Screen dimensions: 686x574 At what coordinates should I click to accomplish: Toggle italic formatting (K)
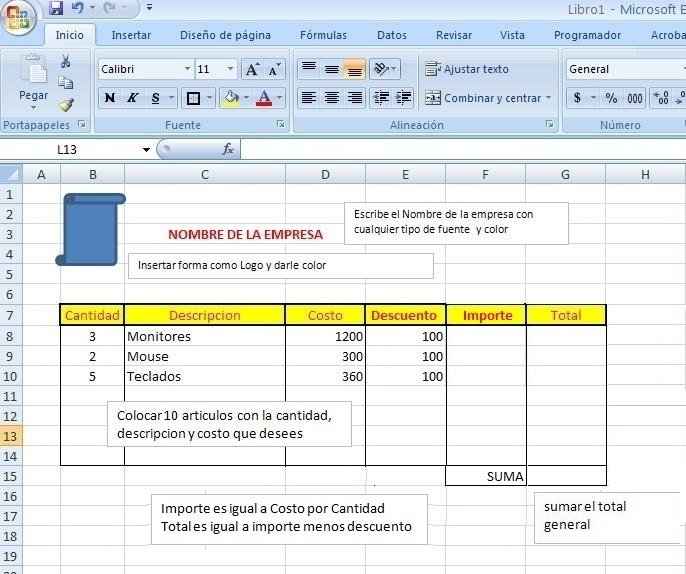point(132,98)
